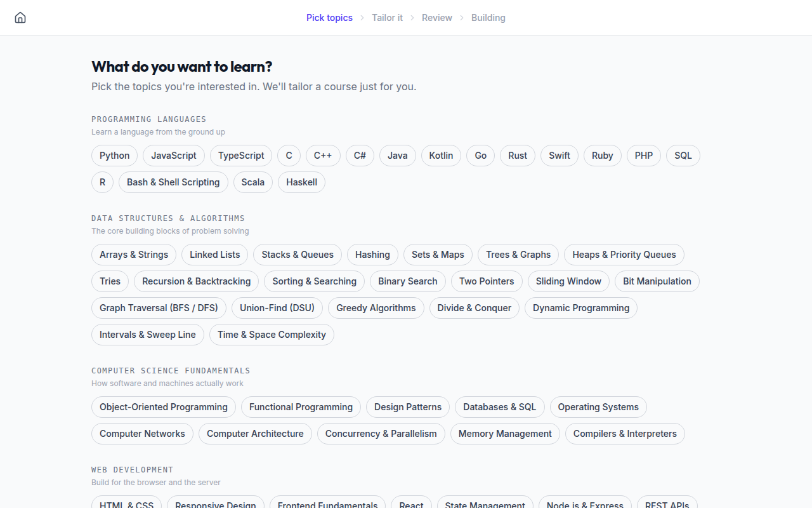The width and height of the screenshot is (812, 508).
Task: Select Time & Space Complexity
Action: [272, 335]
